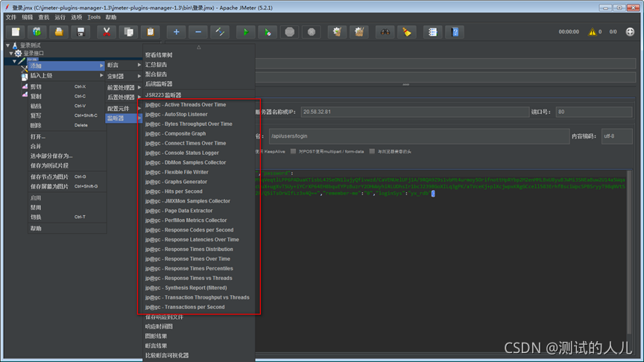Open the 运行 menu
Viewport: 644px width, 362px height.
coord(60,17)
